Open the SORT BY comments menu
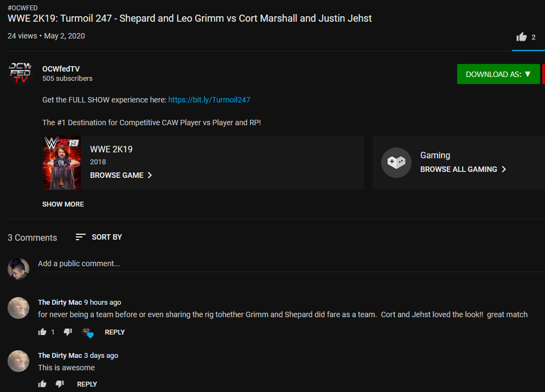Viewport: 545px width, 392px height. pyautogui.click(x=99, y=237)
